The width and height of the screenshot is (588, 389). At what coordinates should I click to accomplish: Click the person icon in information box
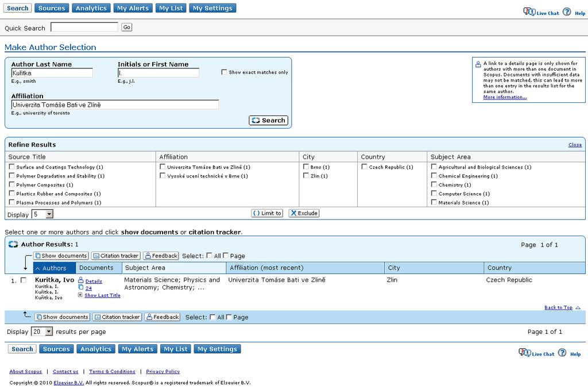click(x=478, y=64)
